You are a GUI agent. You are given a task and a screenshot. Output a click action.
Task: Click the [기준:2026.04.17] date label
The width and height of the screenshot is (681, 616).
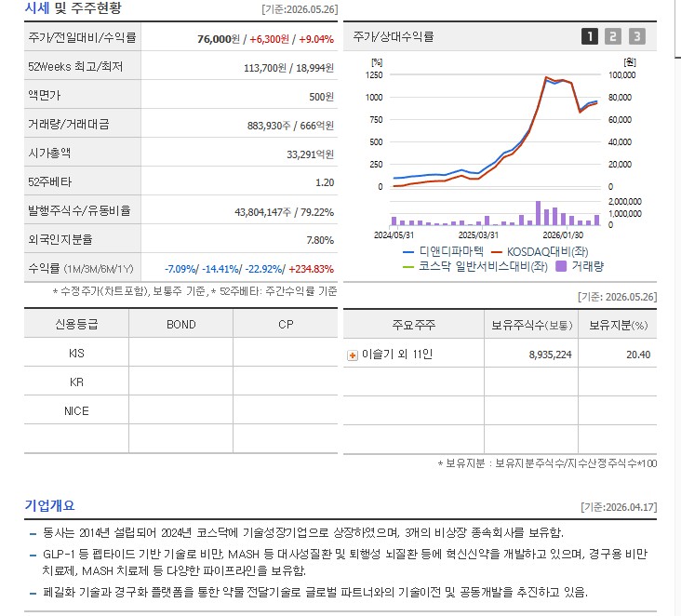(619, 507)
